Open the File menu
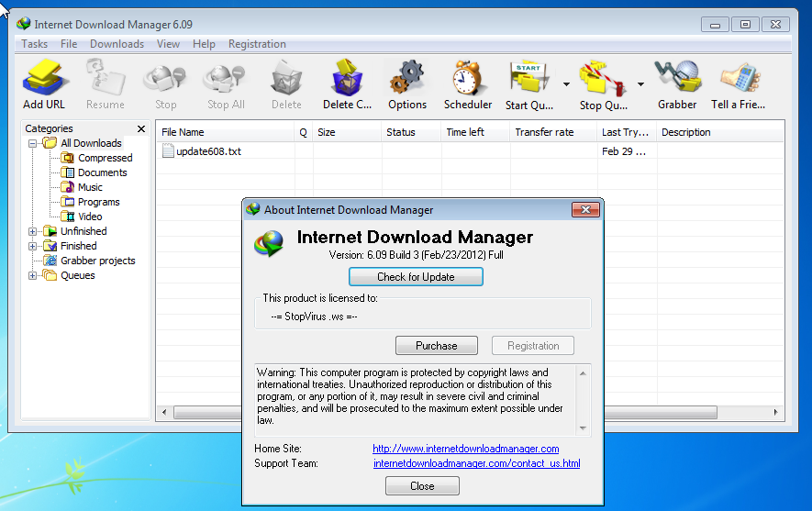This screenshot has width=812, height=511. (69, 44)
